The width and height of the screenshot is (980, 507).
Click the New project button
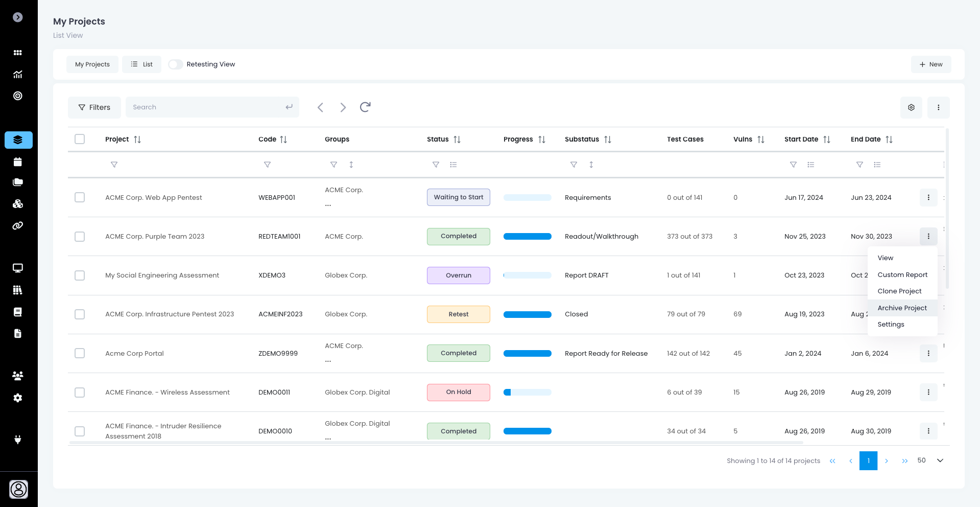(930, 64)
